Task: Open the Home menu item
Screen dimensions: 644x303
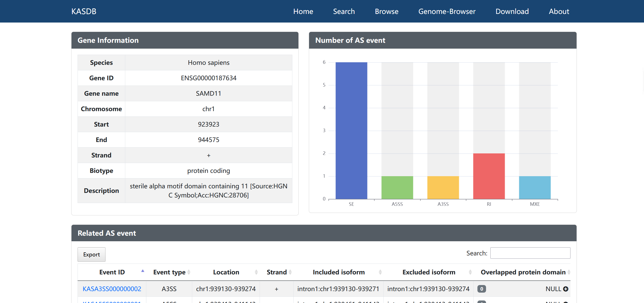Action: click(x=303, y=11)
